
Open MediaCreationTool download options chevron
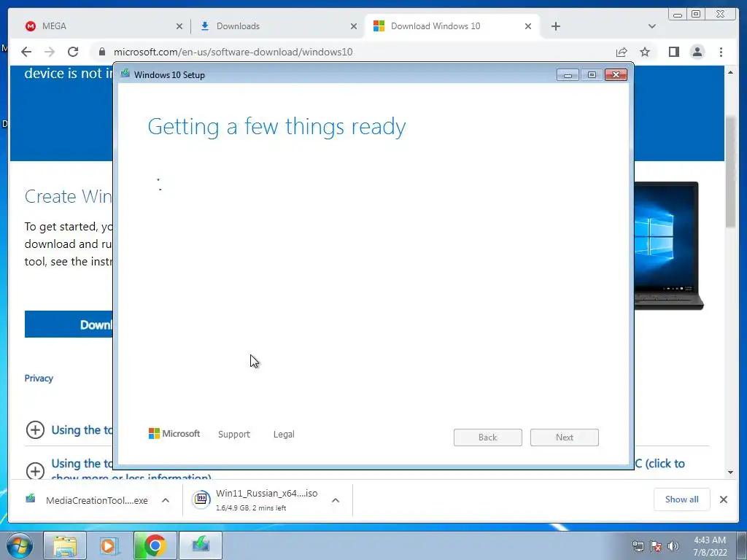click(x=166, y=500)
